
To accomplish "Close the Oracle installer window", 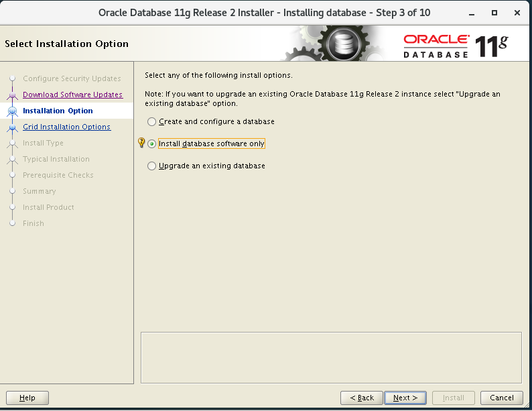I will 517,13.
